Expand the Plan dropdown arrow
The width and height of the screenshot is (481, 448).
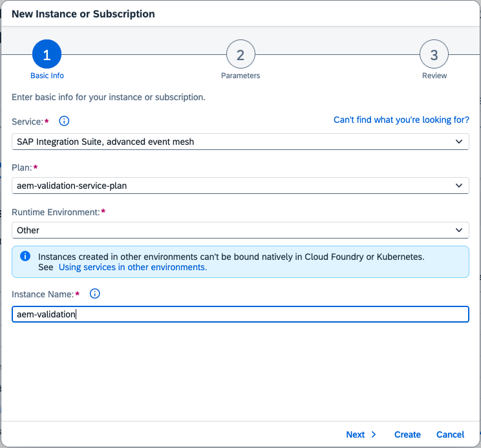click(459, 186)
